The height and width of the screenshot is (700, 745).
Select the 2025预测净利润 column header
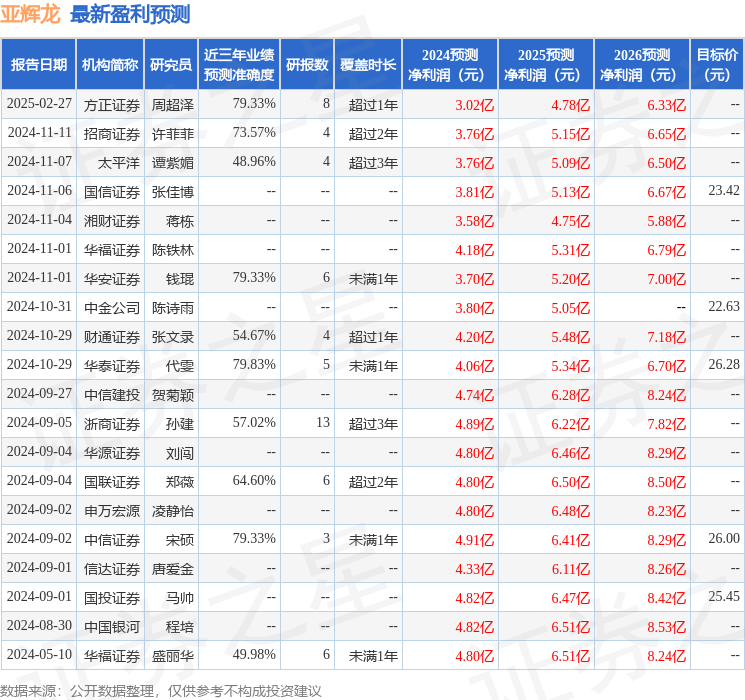[x=545, y=65]
